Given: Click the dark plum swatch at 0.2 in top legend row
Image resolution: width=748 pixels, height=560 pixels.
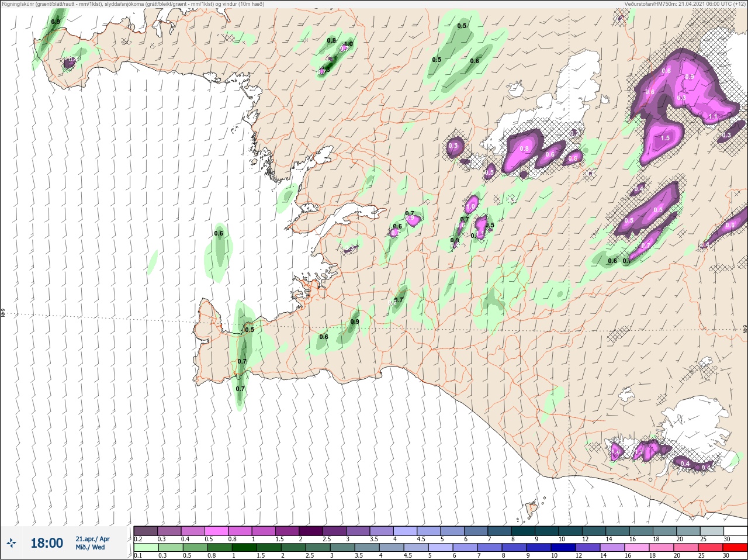Looking at the screenshot, I should pyautogui.click(x=145, y=531).
